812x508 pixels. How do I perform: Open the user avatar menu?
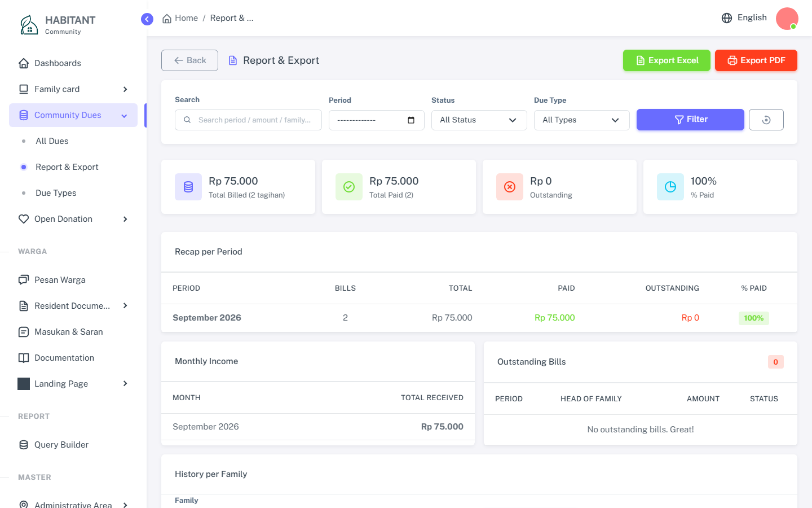point(787,19)
